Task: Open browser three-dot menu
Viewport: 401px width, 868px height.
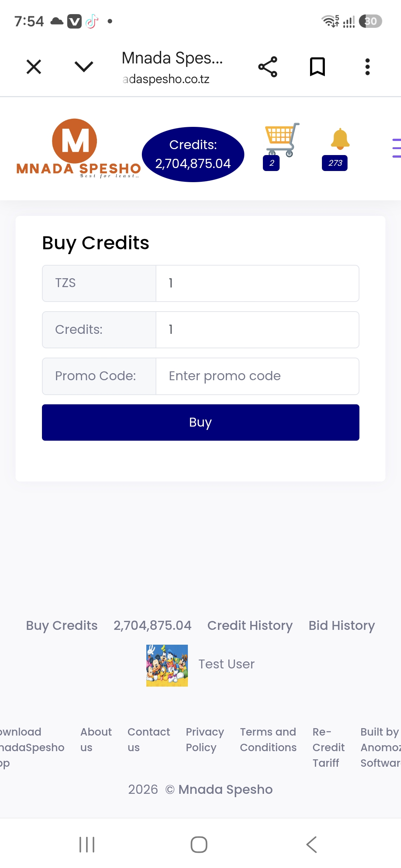Action: [368, 67]
